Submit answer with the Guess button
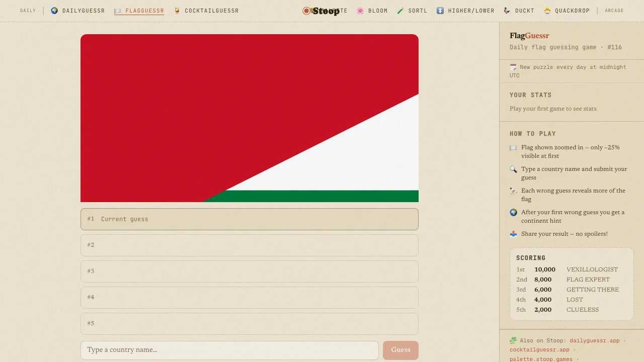 [x=400, y=350]
